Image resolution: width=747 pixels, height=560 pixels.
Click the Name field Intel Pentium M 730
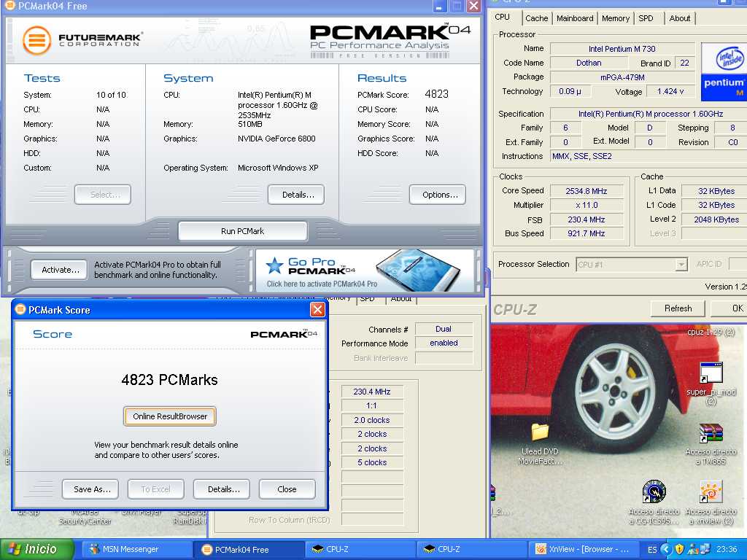[x=622, y=49]
